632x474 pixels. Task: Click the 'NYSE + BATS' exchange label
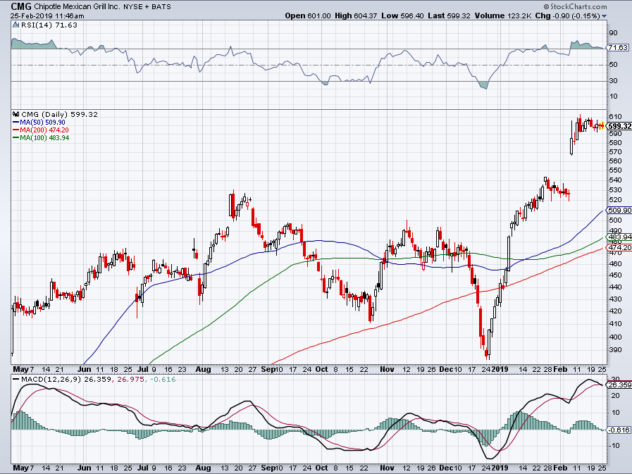(148, 7)
